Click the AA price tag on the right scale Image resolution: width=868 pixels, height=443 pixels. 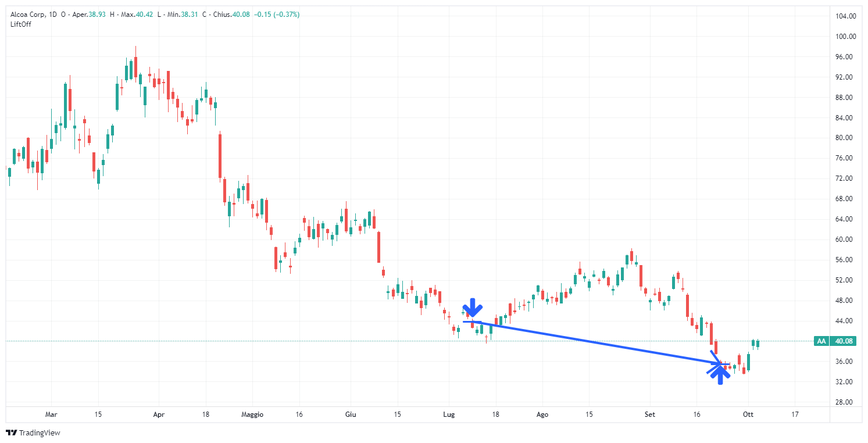(x=821, y=342)
